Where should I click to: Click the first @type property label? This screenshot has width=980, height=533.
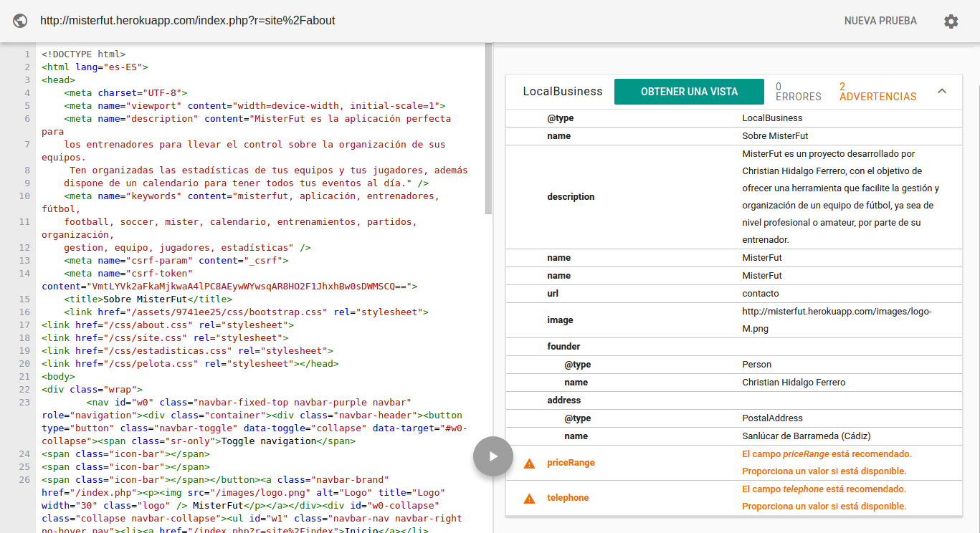tap(561, 118)
